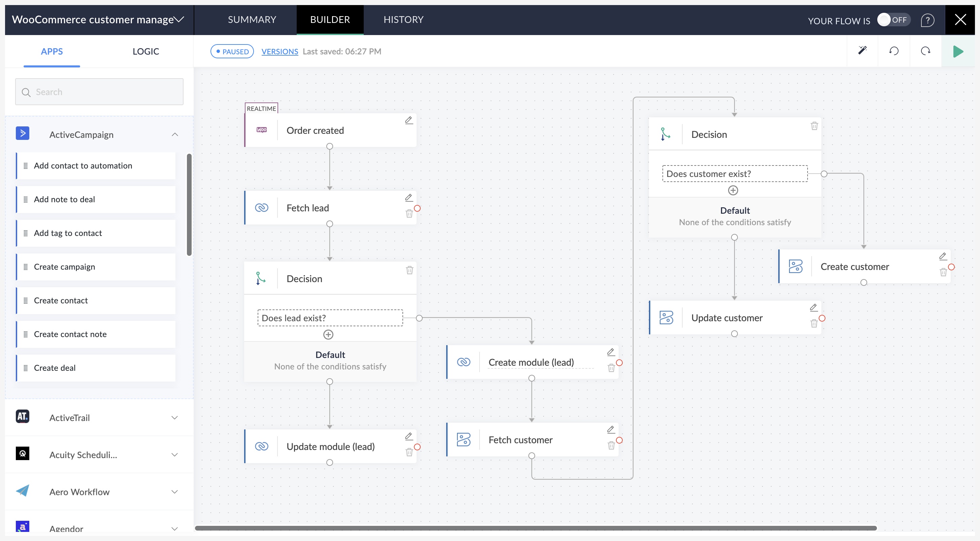The width and height of the screenshot is (980, 541).
Task: Open the help question mark icon
Action: (927, 20)
